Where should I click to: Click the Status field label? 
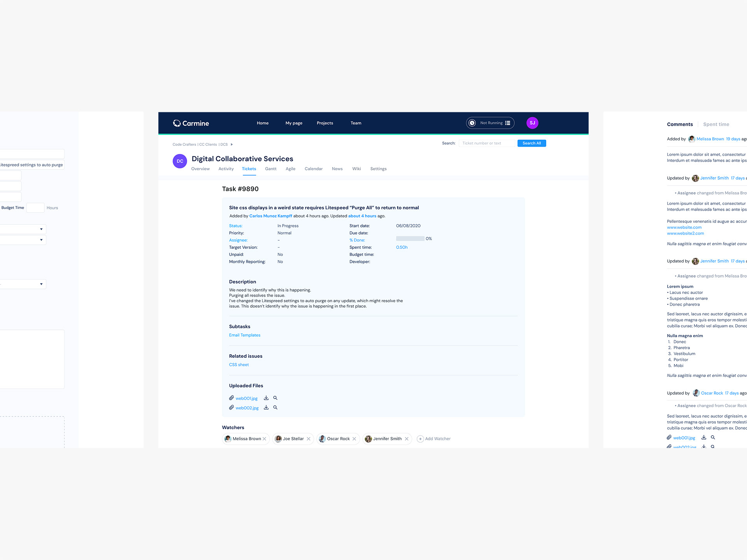point(236,226)
